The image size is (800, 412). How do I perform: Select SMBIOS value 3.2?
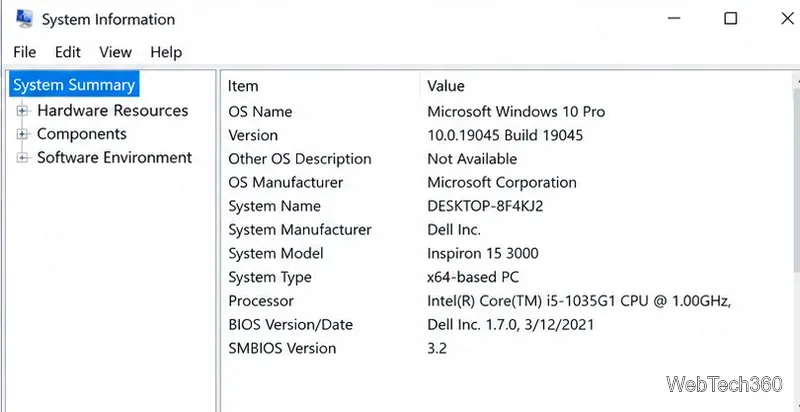437,348
